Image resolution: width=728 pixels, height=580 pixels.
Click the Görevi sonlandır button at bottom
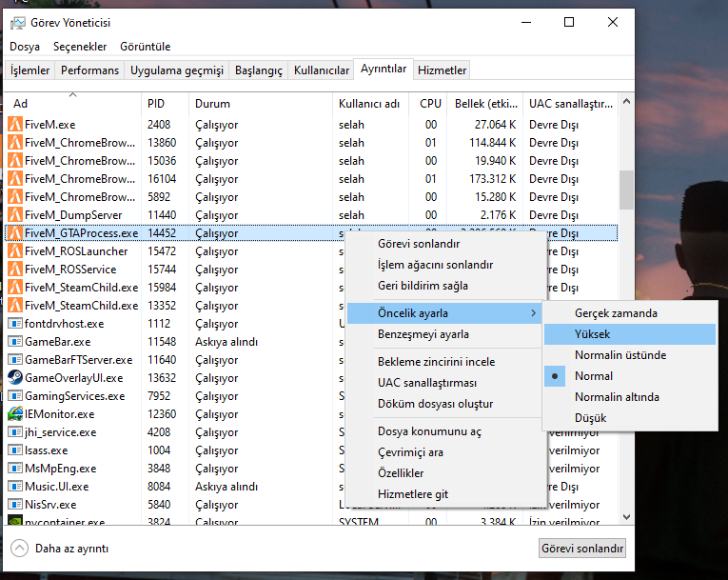(x=582, y=549)
